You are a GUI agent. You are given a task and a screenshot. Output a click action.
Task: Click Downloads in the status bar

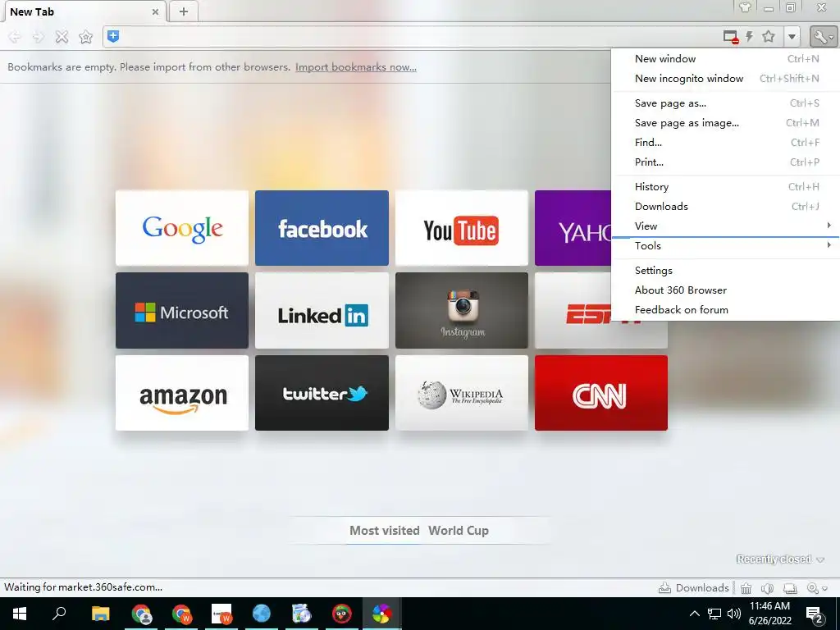694,588
